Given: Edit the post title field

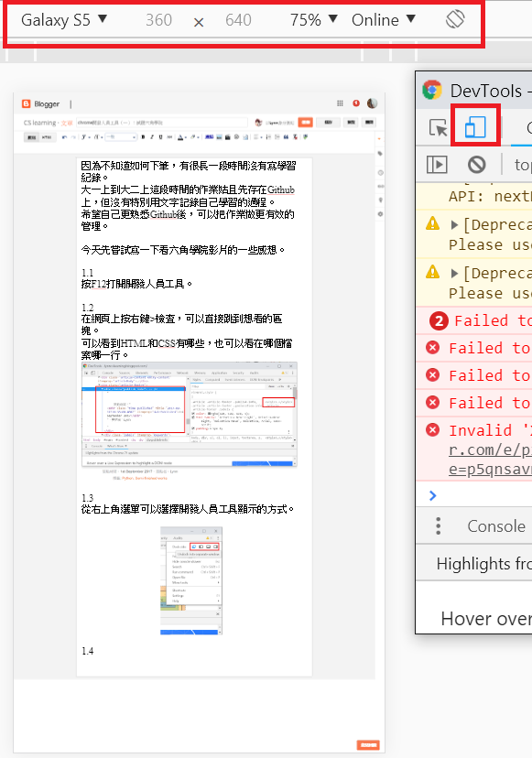Looking at the screenshot, I should [162, 123].
